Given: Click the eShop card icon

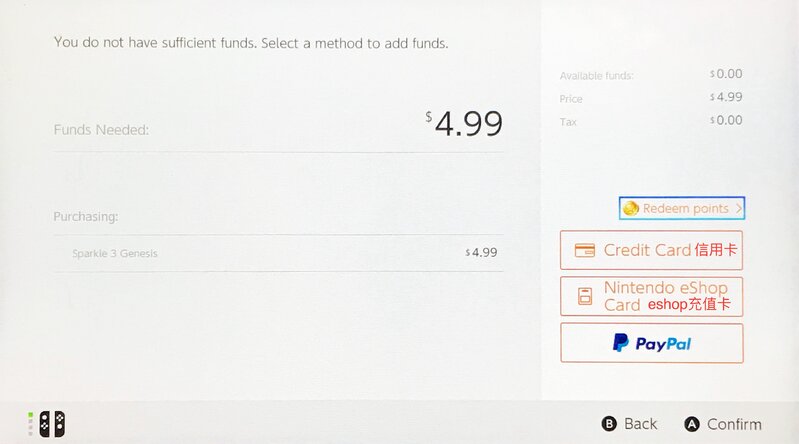Looking at the screenshot, I should (586, 296).
